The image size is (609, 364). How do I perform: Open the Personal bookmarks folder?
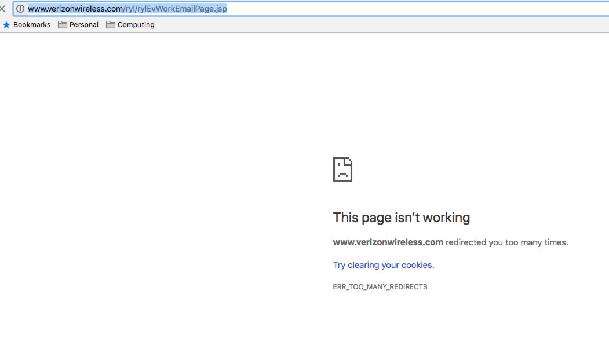coord(78,25)
